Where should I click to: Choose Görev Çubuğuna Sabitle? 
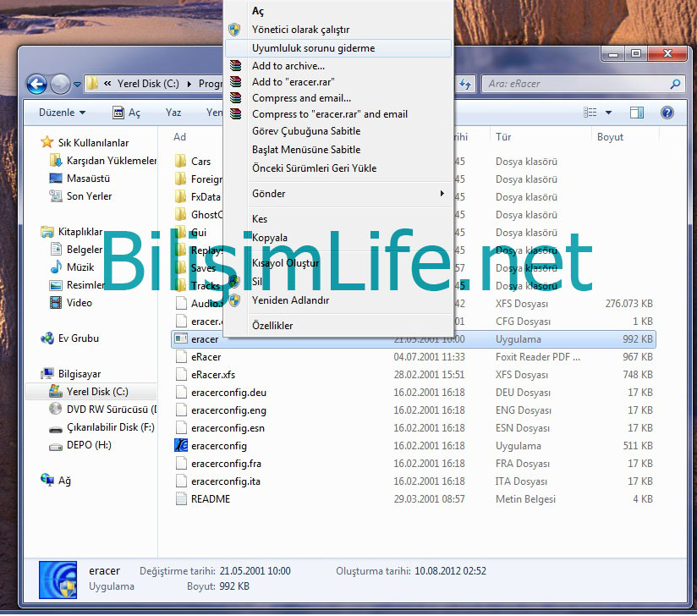pos(338,131)
